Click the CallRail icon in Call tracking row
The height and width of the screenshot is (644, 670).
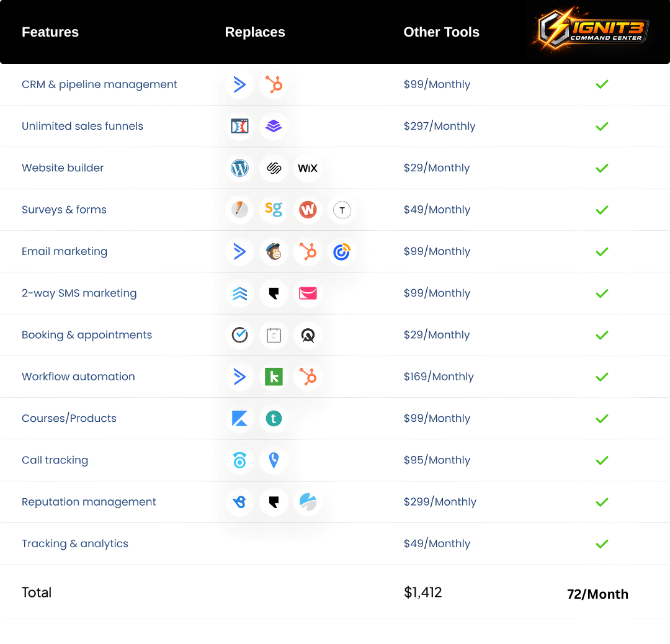point(239,460)
